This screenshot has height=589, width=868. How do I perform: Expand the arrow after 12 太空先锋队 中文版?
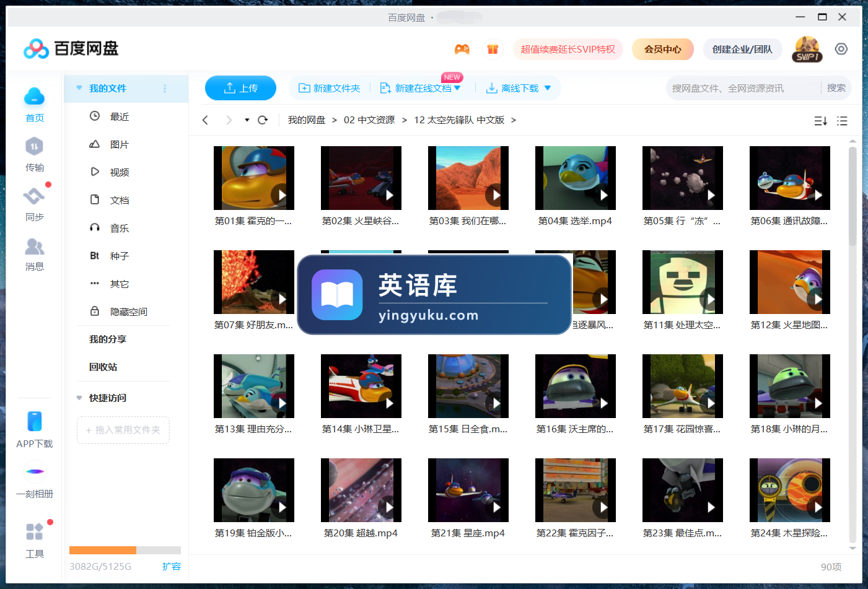514,120
